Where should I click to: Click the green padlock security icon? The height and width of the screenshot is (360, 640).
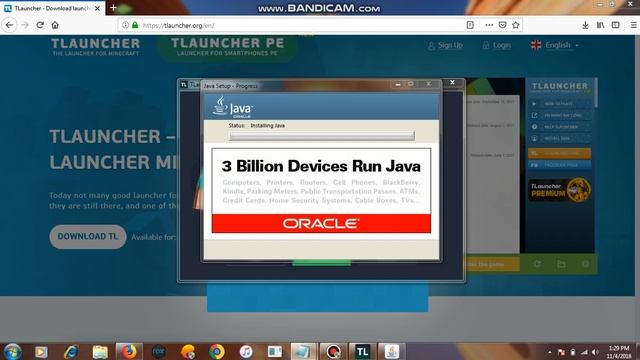135,25
